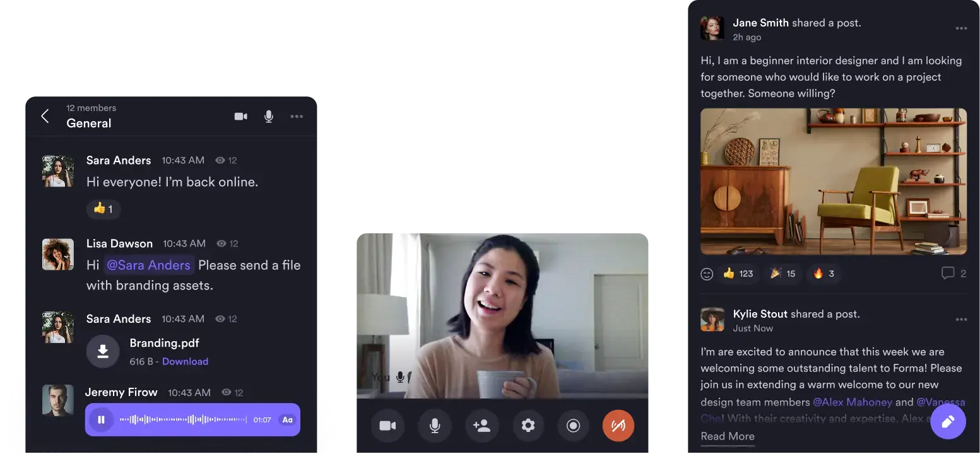The image size is (980, 454).
Task: Add participant to the video call
Action: (481, 426)
